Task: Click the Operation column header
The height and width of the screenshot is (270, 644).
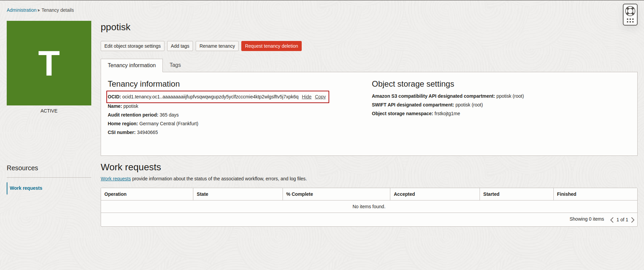Action: pyautogui.click(x=147, y=194)
